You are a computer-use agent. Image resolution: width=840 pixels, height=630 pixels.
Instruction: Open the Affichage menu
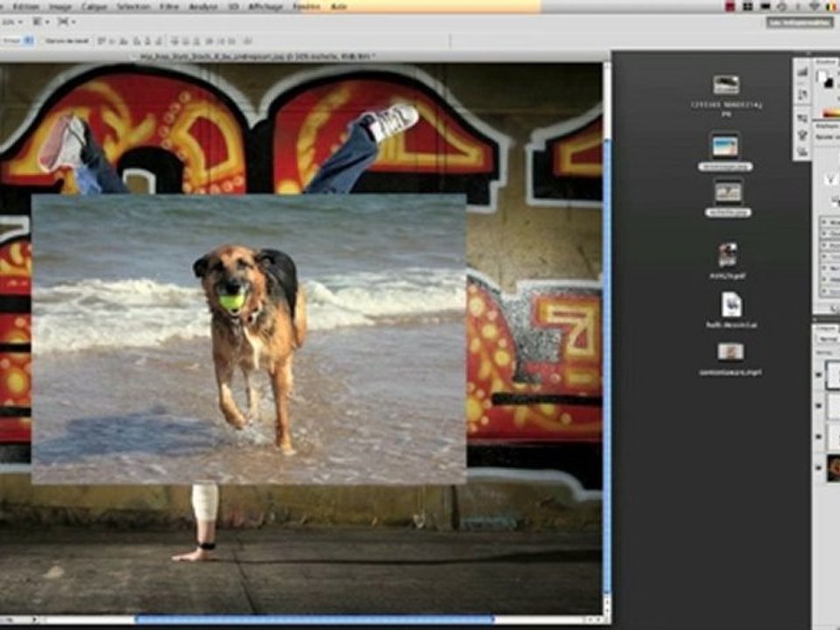click(265, 6)
